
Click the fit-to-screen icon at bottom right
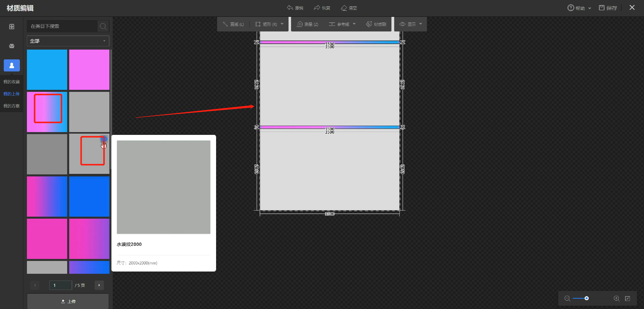coord(628,298)
